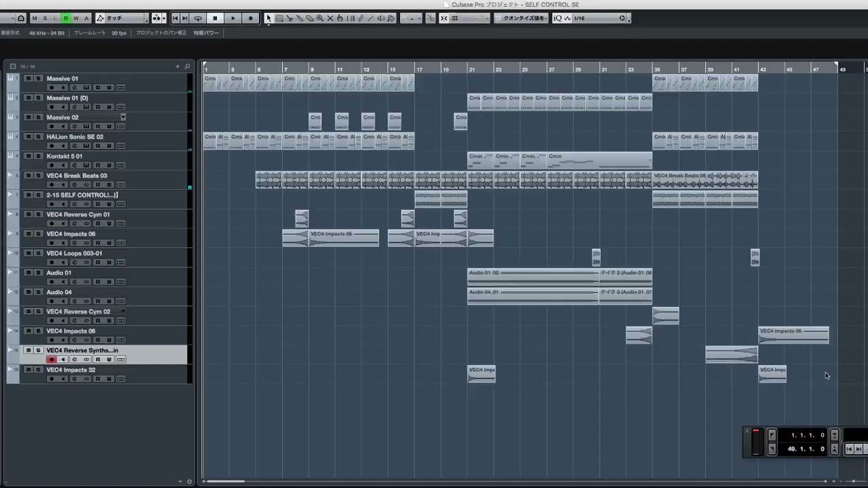868x488 pixels.
Task: Click bar 49 on the timeline ruler
Action: pyautogui.click(x=843, y=69)
